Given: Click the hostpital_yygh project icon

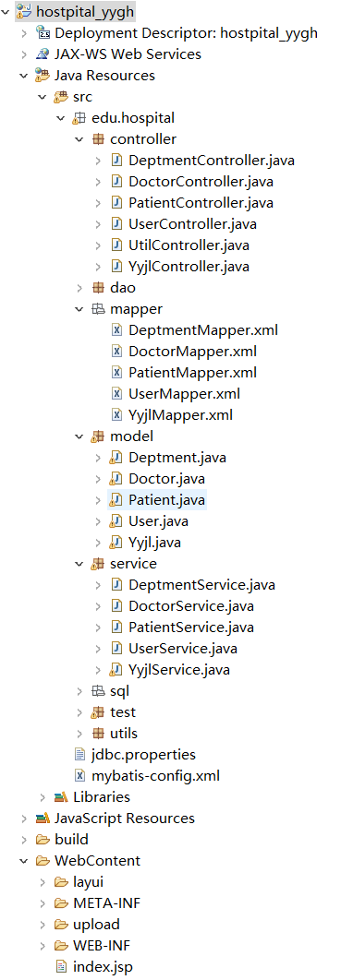Looking at the screenshot, I should coord(24,11).
